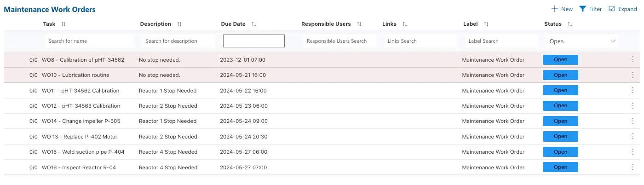
Task: Open three-dot menu for WO10 row
Action: point(633,75)
